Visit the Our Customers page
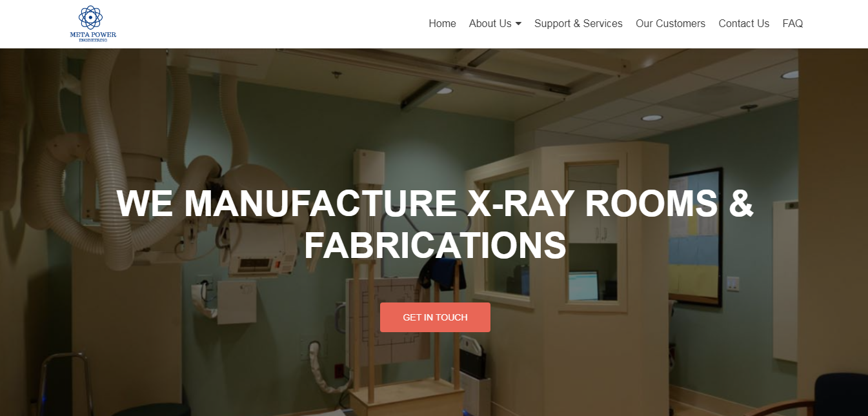The image size is (868, 416). coord(671,23)
